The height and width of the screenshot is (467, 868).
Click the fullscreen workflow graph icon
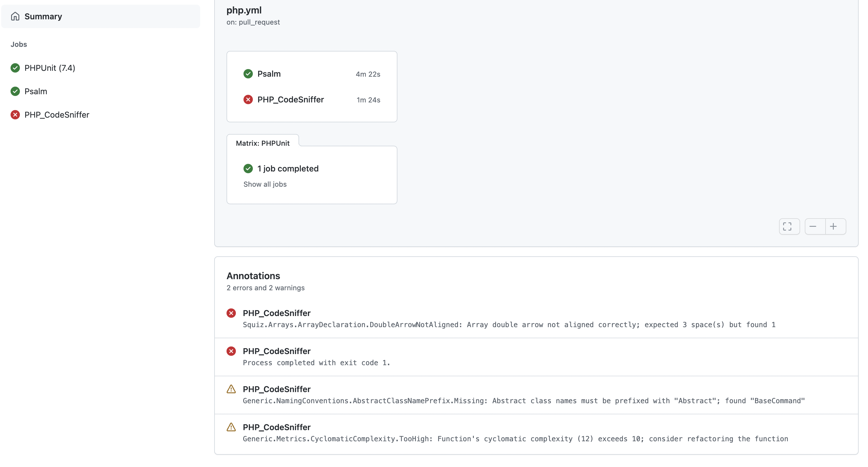787,226
